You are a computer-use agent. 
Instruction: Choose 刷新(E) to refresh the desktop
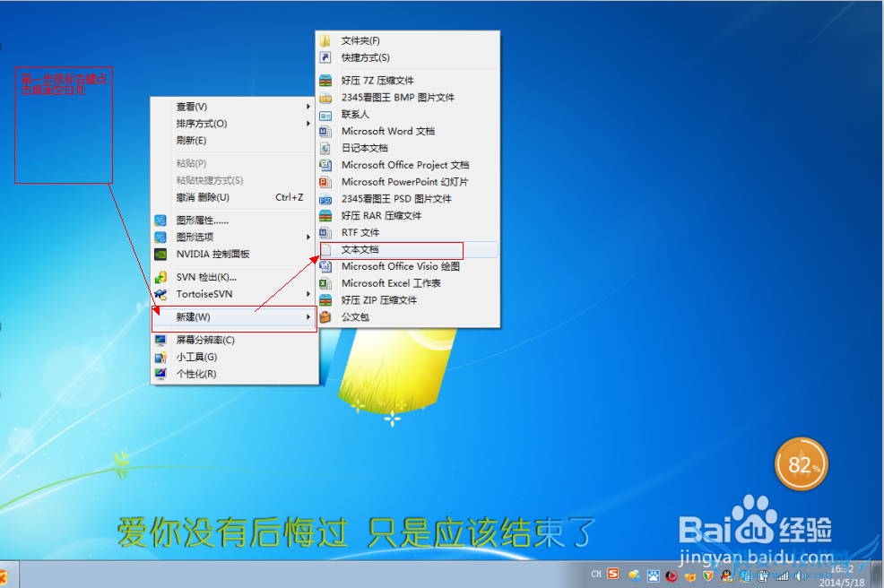(234, 141)
